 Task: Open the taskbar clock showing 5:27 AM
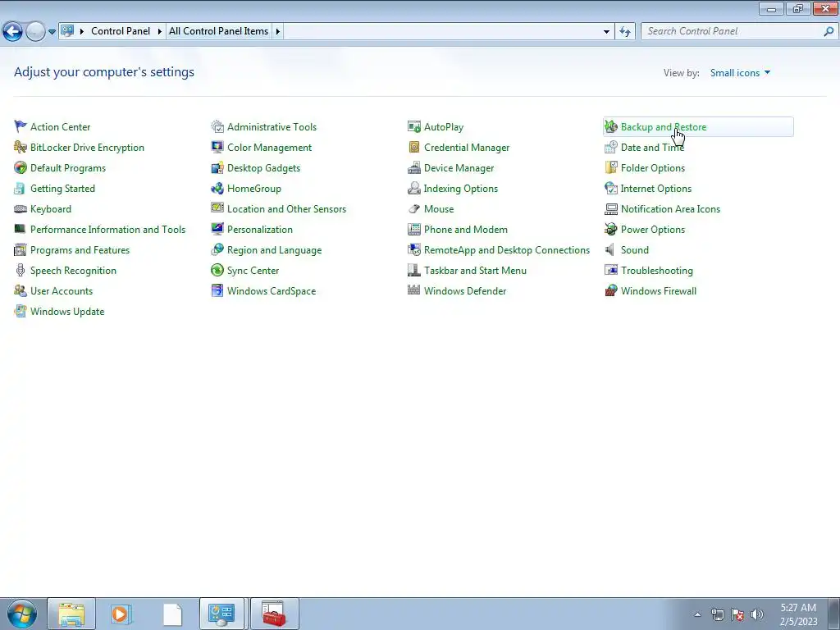(x=798, y=614)
